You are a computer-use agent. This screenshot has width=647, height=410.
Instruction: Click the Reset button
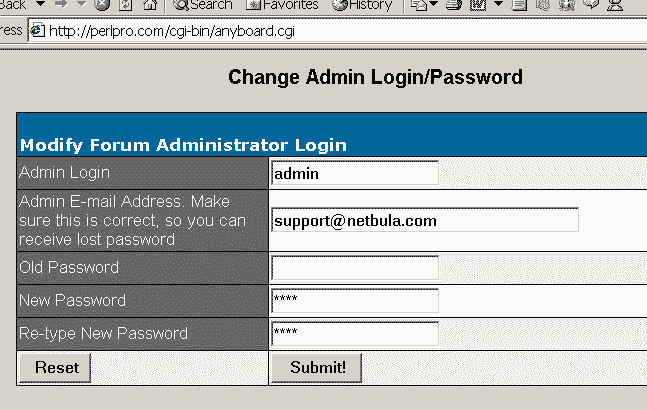coord(55,368)
